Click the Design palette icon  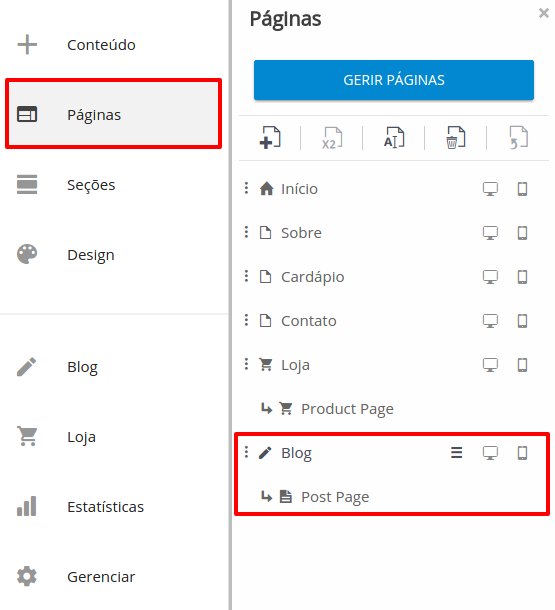click(x=27, y=254)
